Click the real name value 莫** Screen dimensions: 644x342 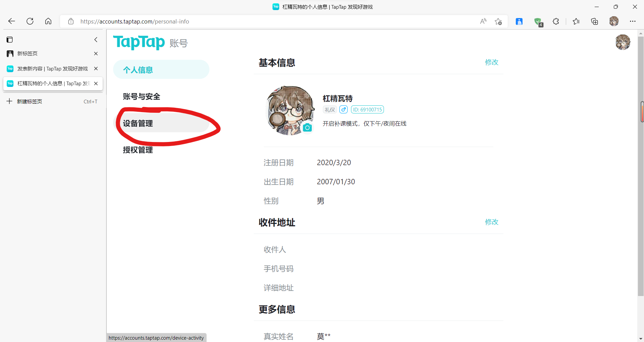[324, 336]
